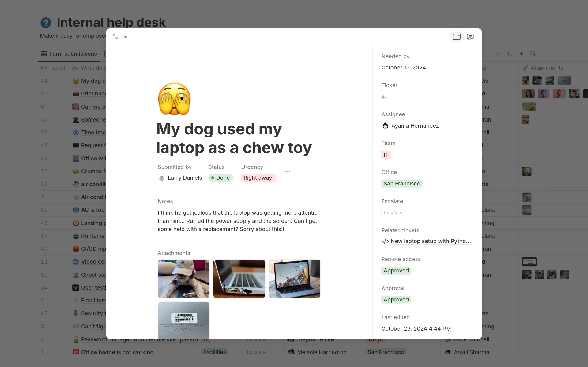Click yellow thumbnail in row 6 attachments
The image size is (588, 367).
point(529,107)
